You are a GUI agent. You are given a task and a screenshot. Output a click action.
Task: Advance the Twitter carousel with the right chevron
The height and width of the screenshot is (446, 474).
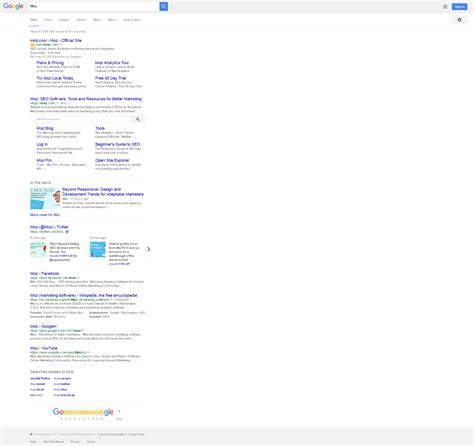click(x=149, y=249)
